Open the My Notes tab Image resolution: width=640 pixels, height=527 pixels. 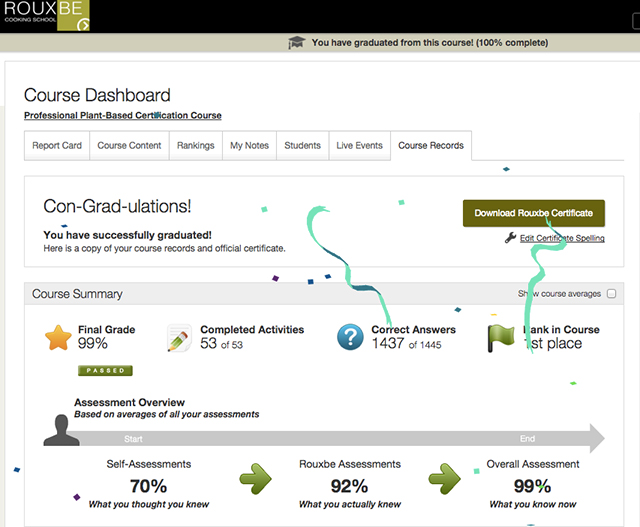coord(249,145)
